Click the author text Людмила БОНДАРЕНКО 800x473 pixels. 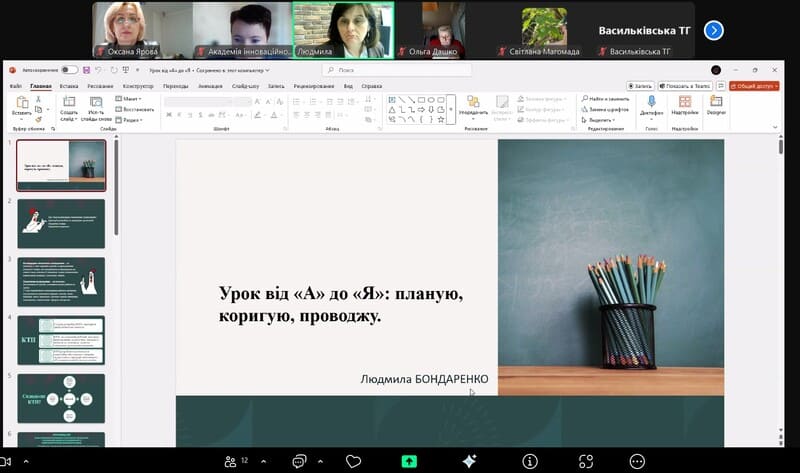click(x=424, y=379)
